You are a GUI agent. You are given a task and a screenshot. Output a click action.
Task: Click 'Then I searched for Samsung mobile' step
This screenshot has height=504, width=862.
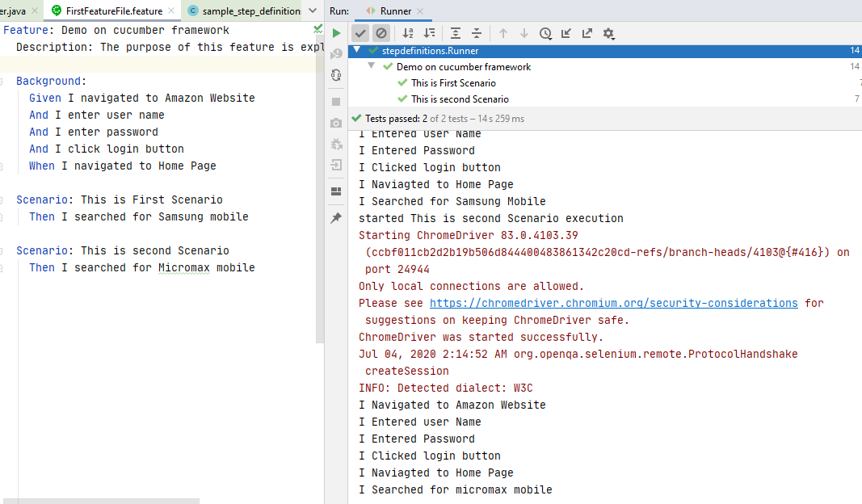138,216
